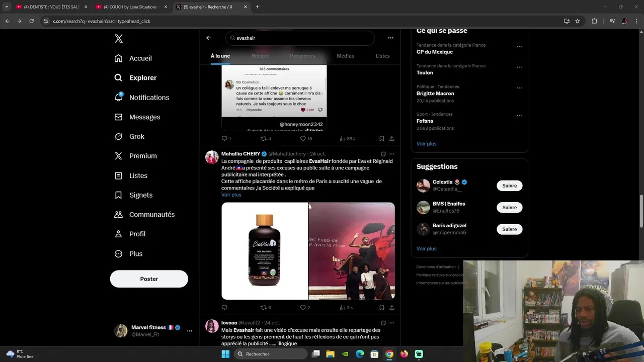Click the back arrow beside search
Image resolution: width=644 pixels, height=362 pixels.
coord(209,38)
